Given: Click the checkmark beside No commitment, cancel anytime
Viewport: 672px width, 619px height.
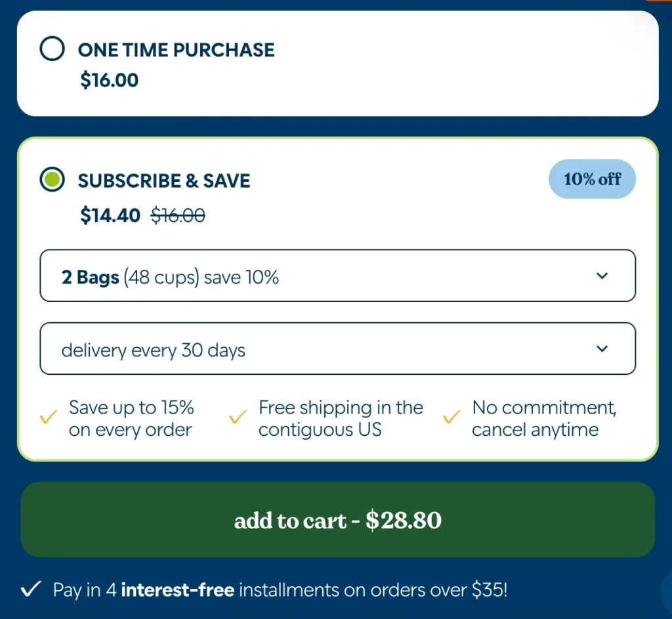Looking at the screenshot, I should [451, 417].
